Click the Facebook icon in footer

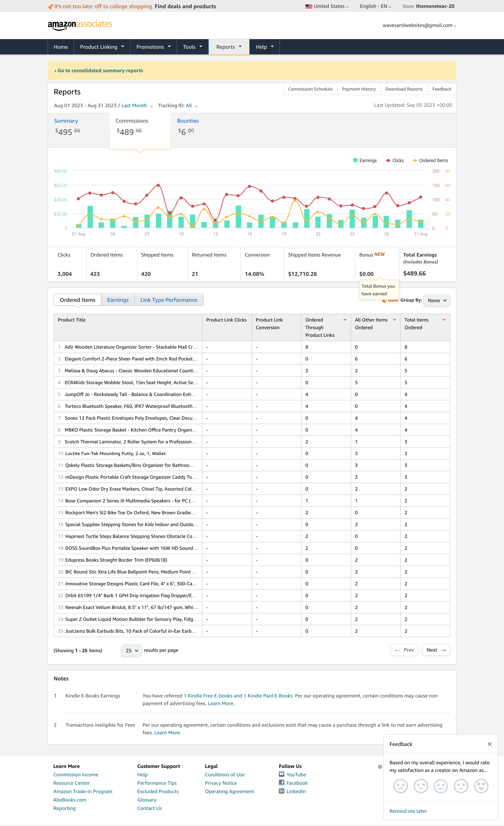282,782
